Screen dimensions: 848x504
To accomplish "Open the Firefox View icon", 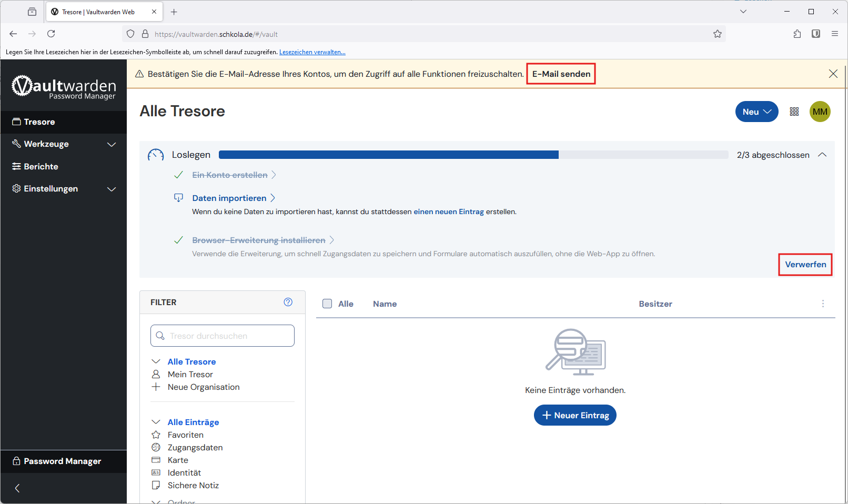I will click(32, 12).
